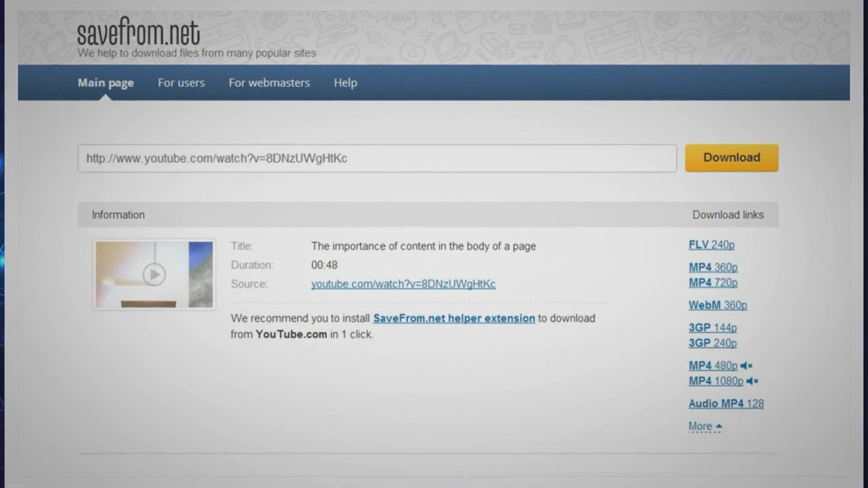Download the MP4 480p no-audio version

(x=713, y=366)
